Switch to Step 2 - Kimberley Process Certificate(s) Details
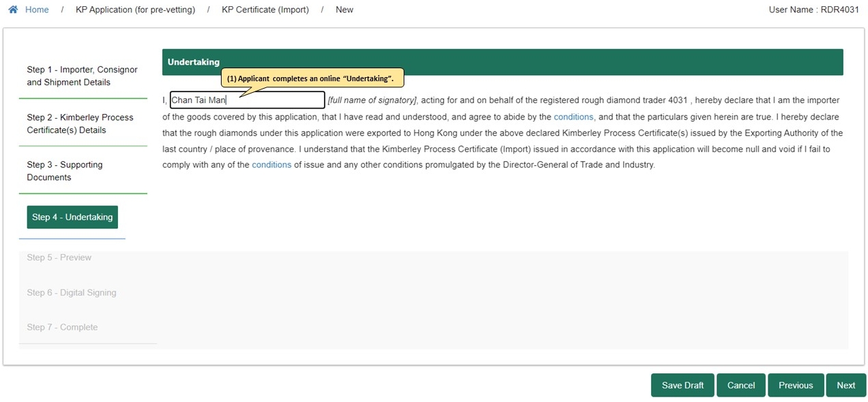The image size is (868, 402). pos(83,124)
